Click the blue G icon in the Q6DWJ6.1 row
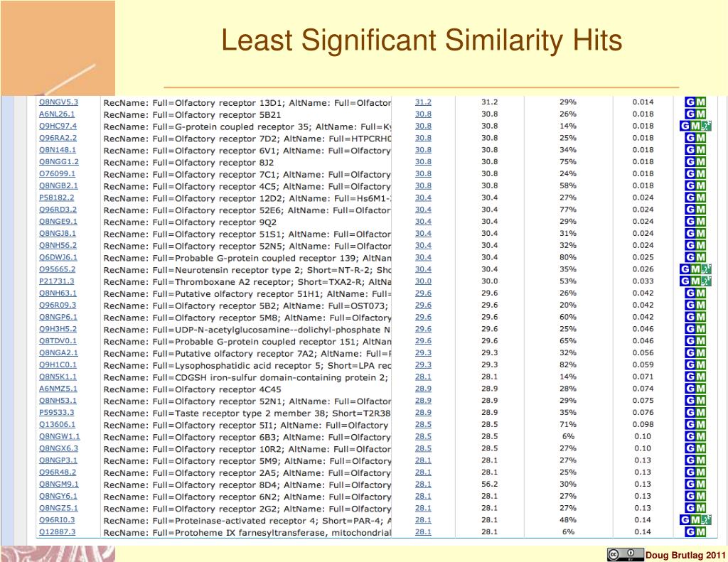The width and height of the screenshot is (728, 562). click(690, 258)
